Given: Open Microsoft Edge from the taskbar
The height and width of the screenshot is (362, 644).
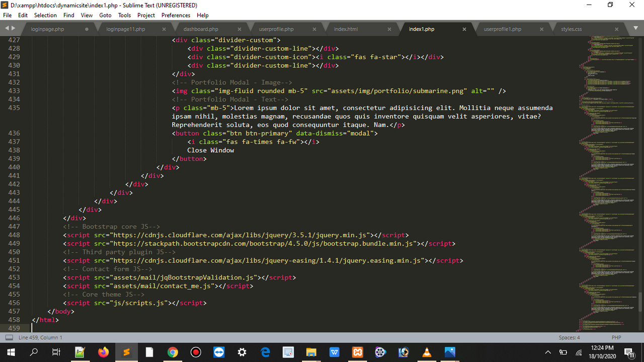Looking at the screenshot, I should (x=265, y=352).
